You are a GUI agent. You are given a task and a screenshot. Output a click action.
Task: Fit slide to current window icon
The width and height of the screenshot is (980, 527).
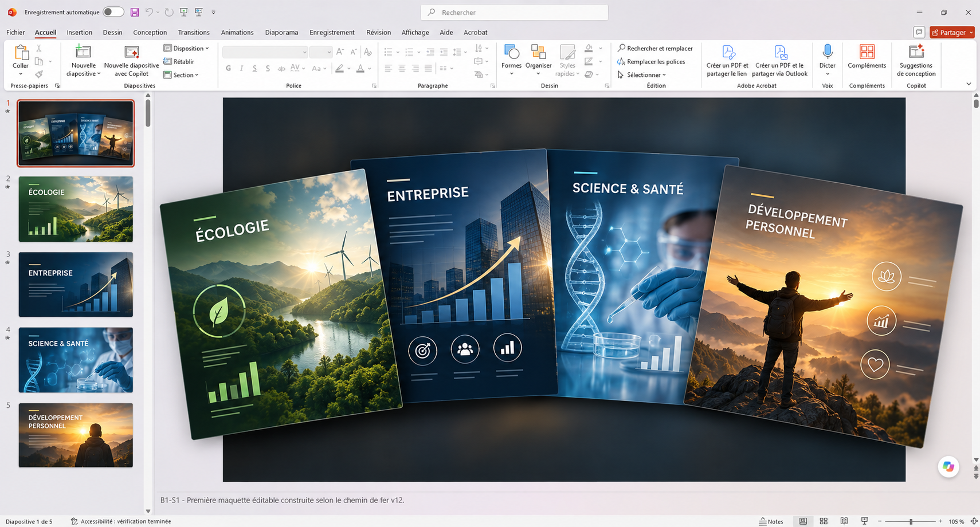point(974,521)
